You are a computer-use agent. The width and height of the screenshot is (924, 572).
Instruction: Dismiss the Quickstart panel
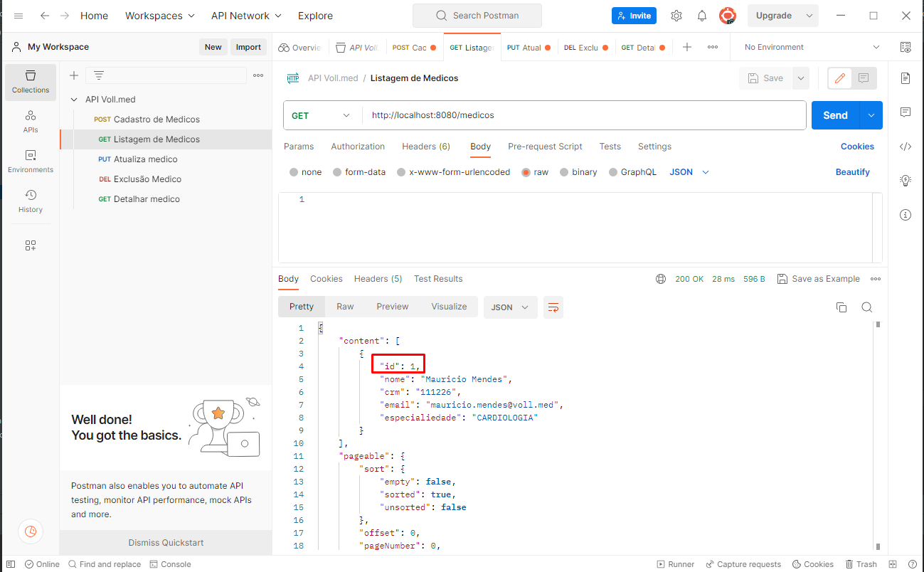pos(166,542)
